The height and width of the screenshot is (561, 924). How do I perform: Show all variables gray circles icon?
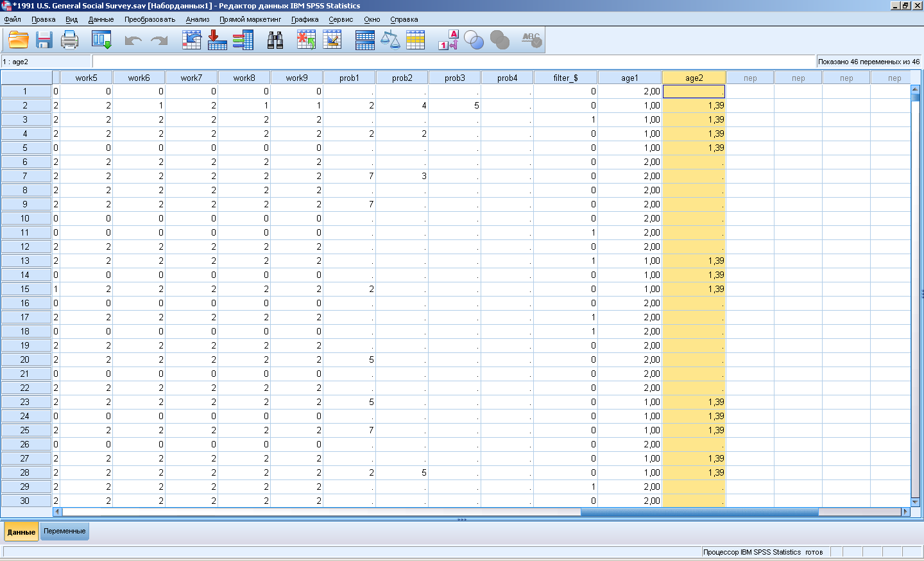click(x=499, y=40)
